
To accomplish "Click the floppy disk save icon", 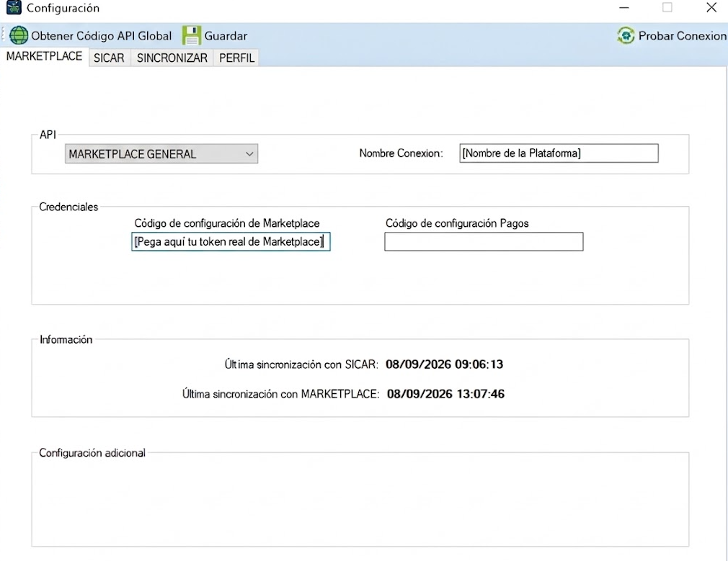I will coord(191,35).
